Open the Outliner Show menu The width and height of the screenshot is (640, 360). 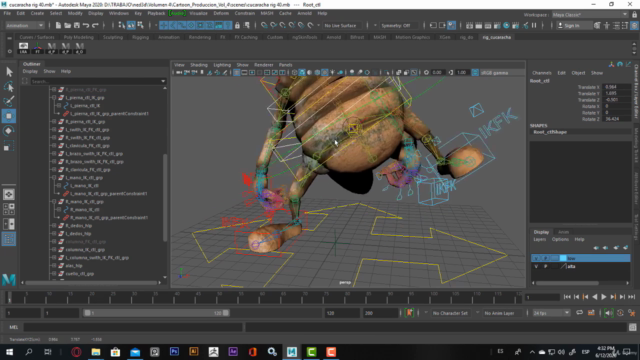point(49,71)
